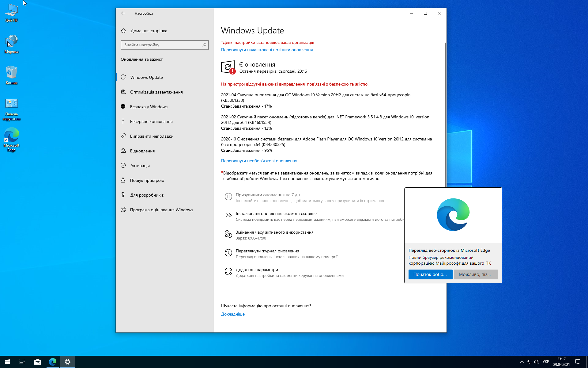This screenshot has height=368, width=588.
Task: Open the Start menu
Action: coord(7,362)
